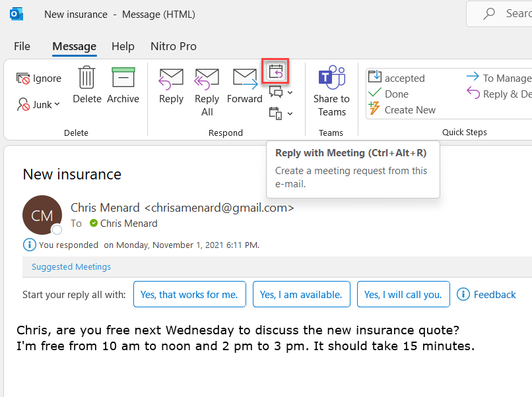Open the Nitro Pro tab
The width and height of the screenshot is (532, 397).
pyautogui.click(x=173, y=46)
